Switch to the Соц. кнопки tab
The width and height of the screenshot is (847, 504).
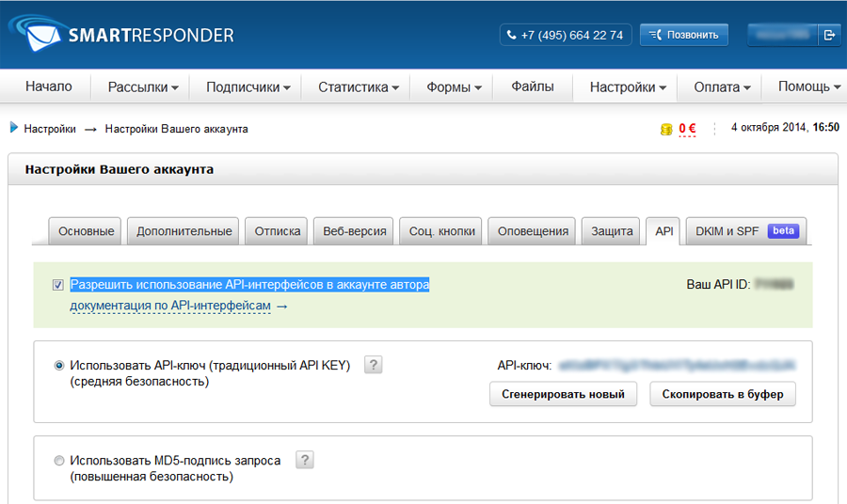click(x=442, y=231)
